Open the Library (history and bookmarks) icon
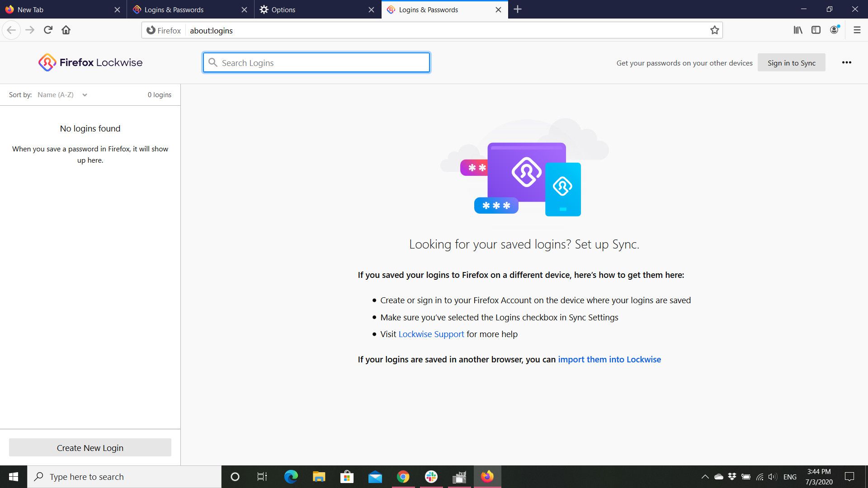This screenshot has height=488, width=868. coord(798,30)
